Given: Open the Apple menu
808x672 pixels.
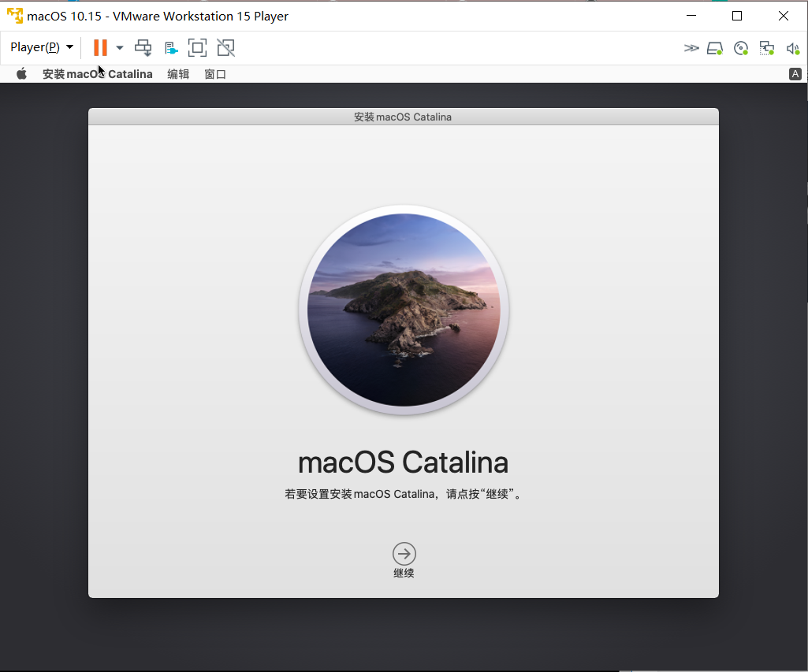Looking at the screenshot, I should pyautogui.click(x=21, y=74).
